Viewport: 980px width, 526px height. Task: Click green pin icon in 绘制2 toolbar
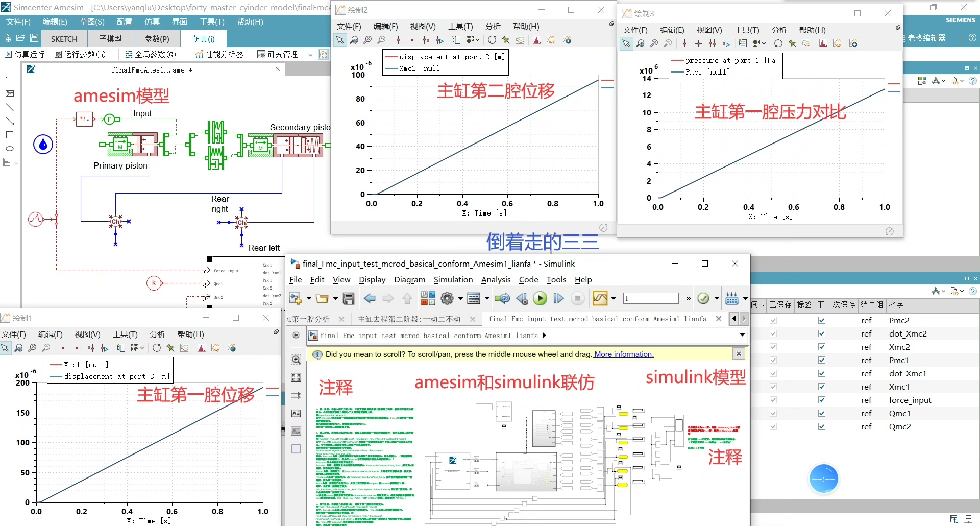pos(506,40)
